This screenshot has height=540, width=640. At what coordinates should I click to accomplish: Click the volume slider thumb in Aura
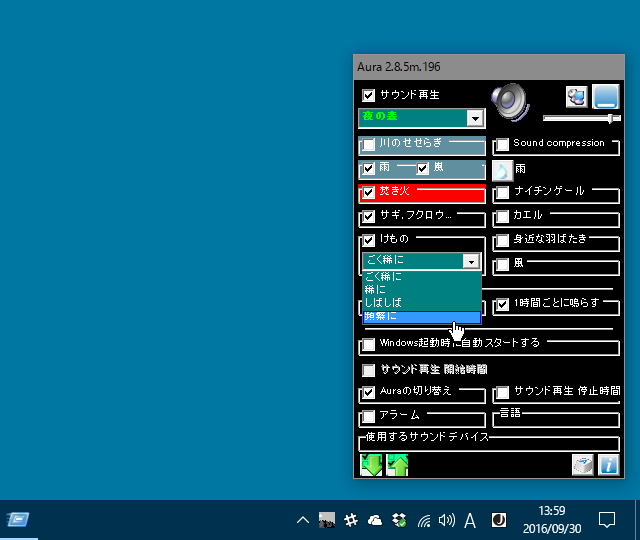(610, 118)
